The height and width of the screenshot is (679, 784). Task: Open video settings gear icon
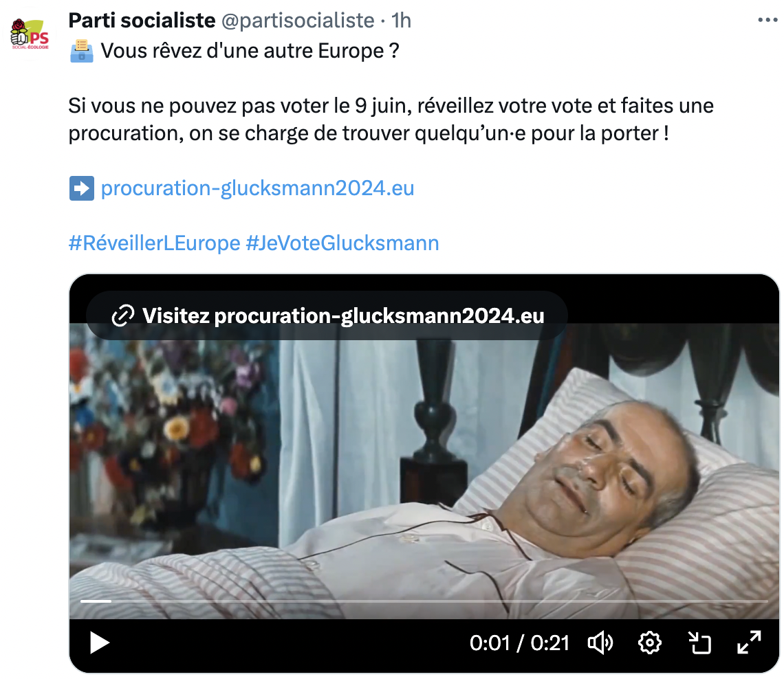[x=649, y=643]
